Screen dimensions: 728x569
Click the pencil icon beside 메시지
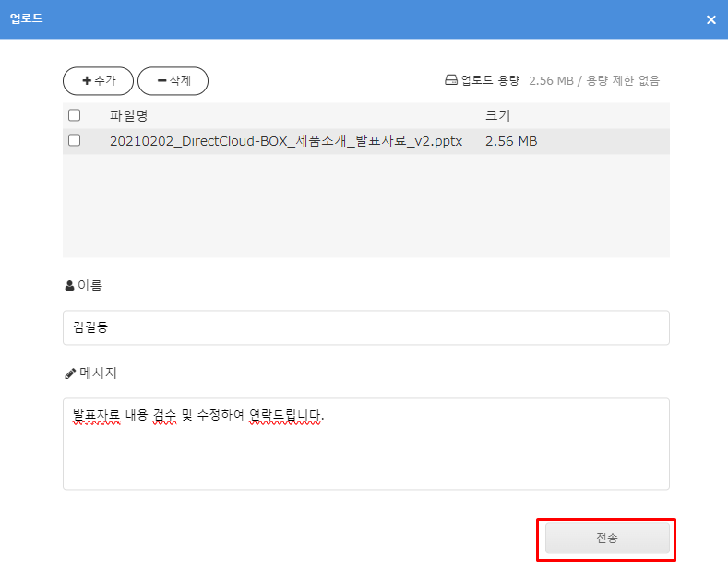[70, 374]
